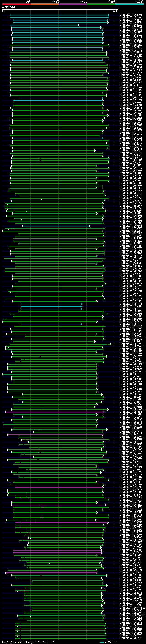Select label UniRef100_D0EFL3
Image resolution: width=146 pixels, height=644 pixels.
(x=131, y=359)
